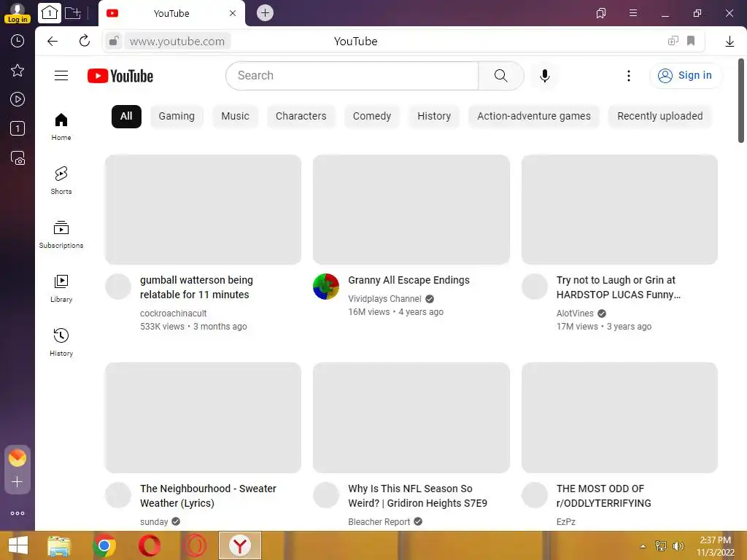The width and height of the screenshot is (747, 560).
Task: Click Vividplays Channel avatar
Action: pyautogui.click(x=326, y=287)
